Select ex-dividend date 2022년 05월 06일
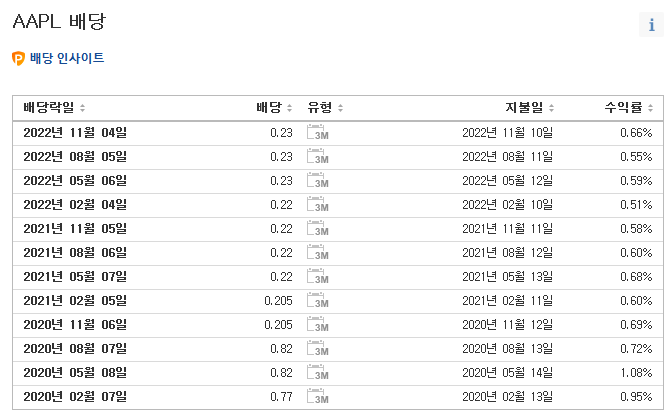670x414 pixels. coord(75,181)
